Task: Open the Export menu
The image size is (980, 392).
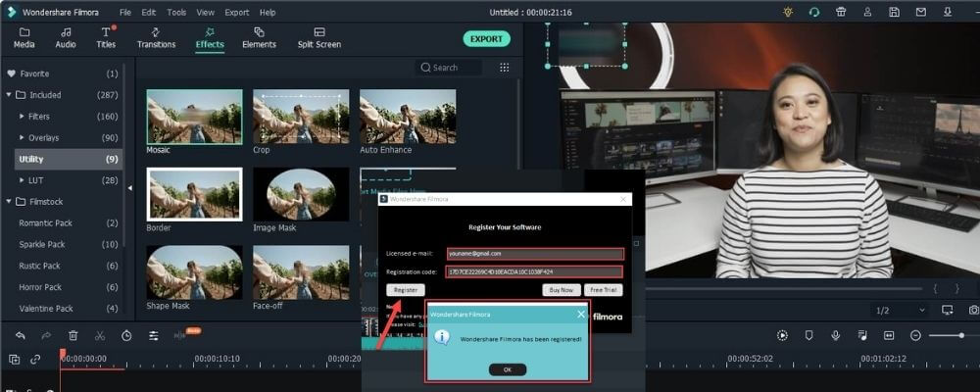Action: [236, 12]
